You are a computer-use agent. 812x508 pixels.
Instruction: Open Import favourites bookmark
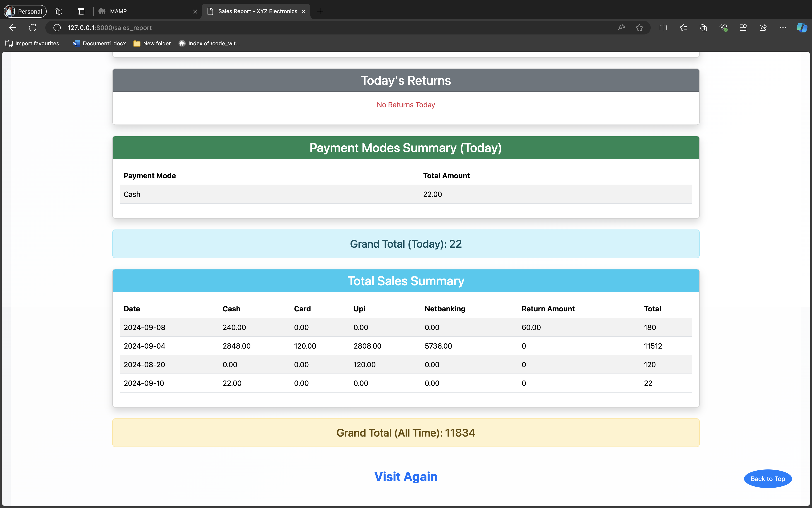pos(32,43)
